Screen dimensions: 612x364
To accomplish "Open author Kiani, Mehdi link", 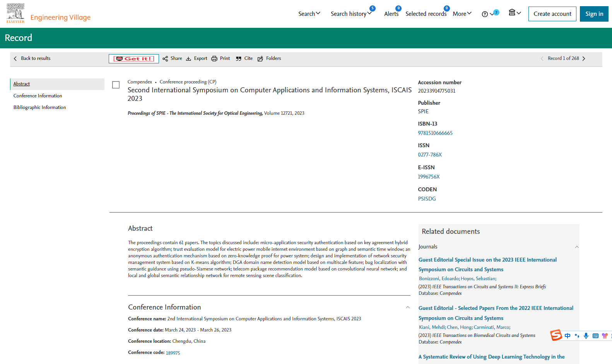I will click(432, 327).
